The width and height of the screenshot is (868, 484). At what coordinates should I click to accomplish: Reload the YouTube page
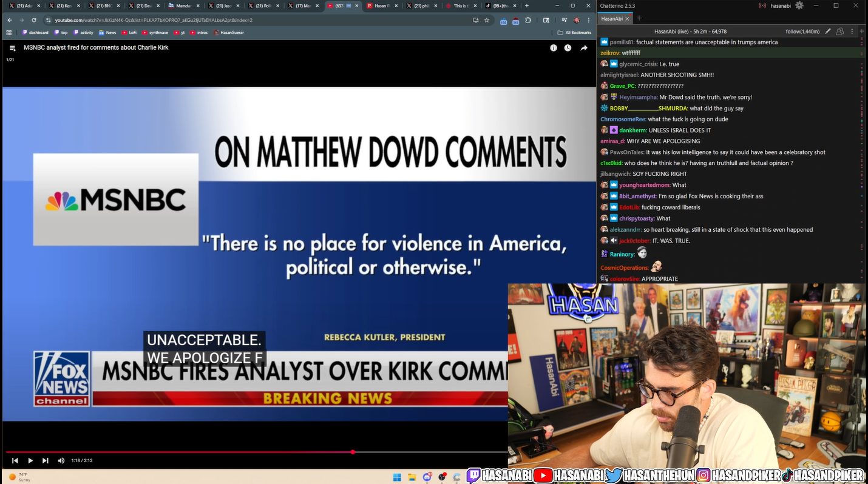click(34, 20)
